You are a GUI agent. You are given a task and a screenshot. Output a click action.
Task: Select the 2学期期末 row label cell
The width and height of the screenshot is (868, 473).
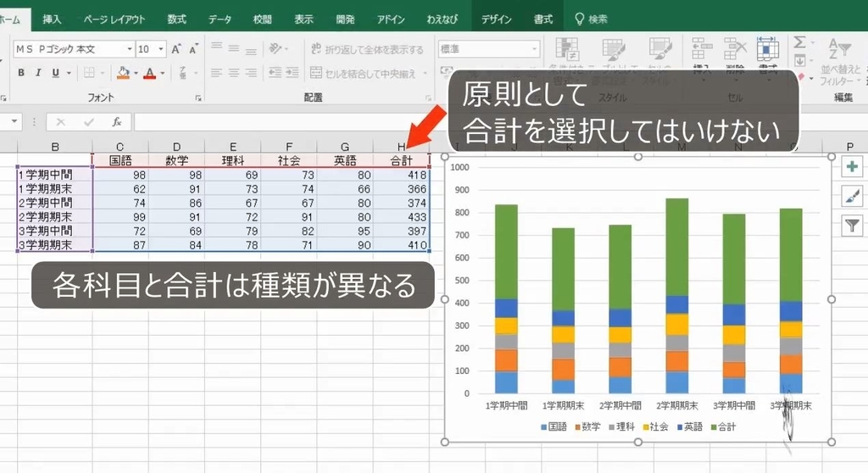click(x=55, y=216)
